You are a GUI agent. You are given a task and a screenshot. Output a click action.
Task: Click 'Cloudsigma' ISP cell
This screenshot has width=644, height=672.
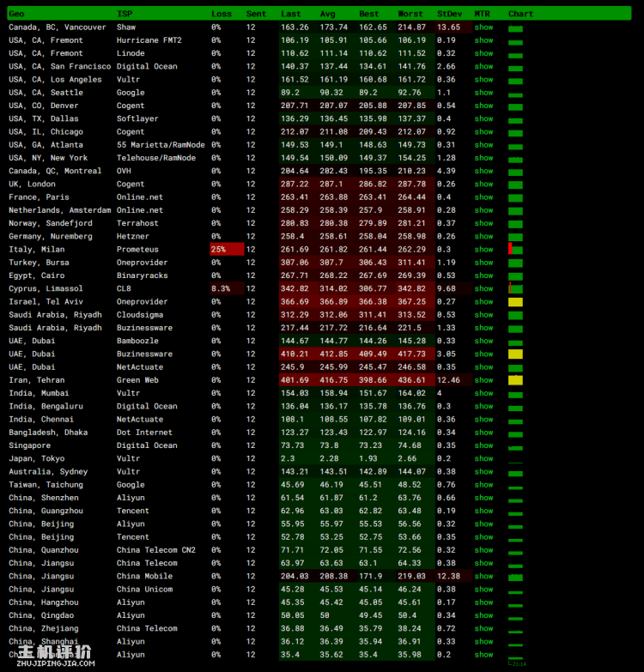click(140, 315)
